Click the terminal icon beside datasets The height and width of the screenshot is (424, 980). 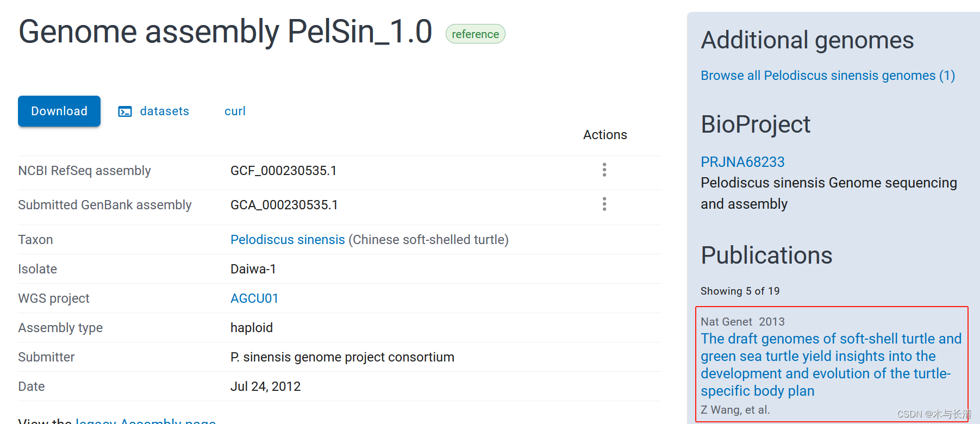pyautogui.click(x=125, y=111)
